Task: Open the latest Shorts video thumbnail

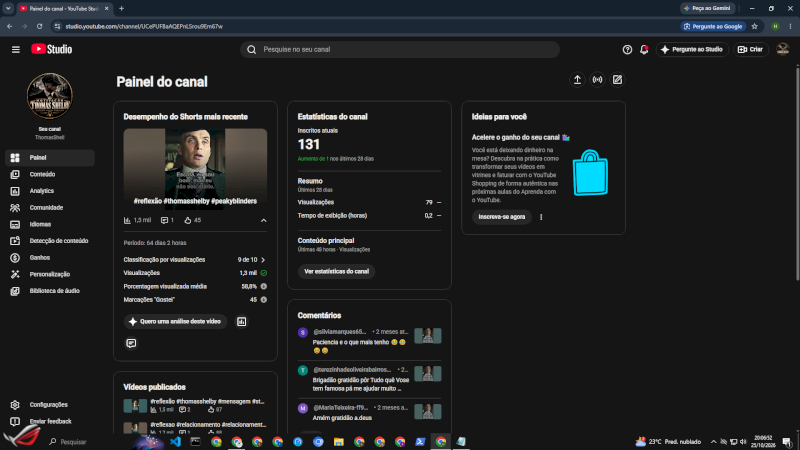Action: (x=195, y=169)
